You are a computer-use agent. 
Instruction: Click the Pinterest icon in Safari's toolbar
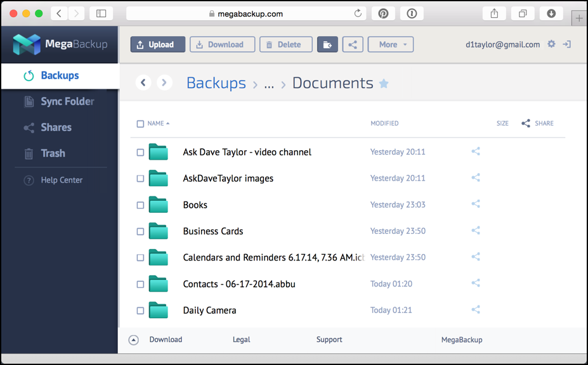(x=383, y=13)
